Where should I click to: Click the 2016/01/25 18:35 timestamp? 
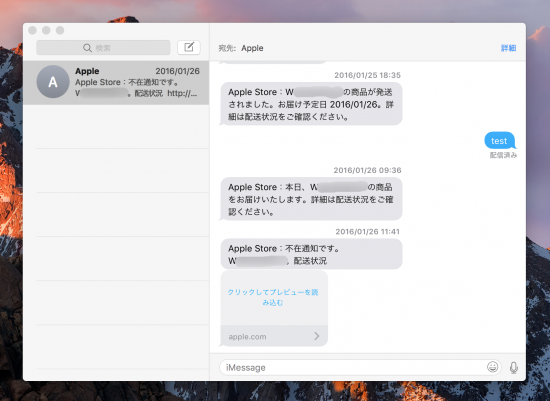point(367,75)
